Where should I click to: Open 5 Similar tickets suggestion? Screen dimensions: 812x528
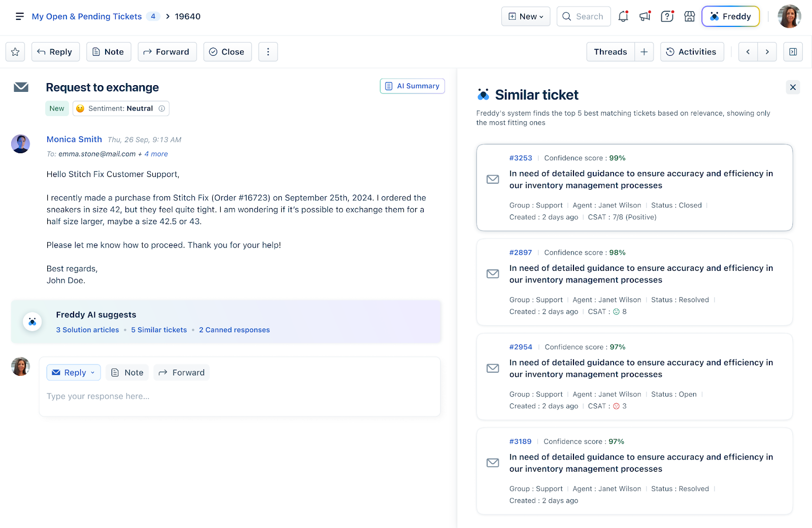[159, 330]
